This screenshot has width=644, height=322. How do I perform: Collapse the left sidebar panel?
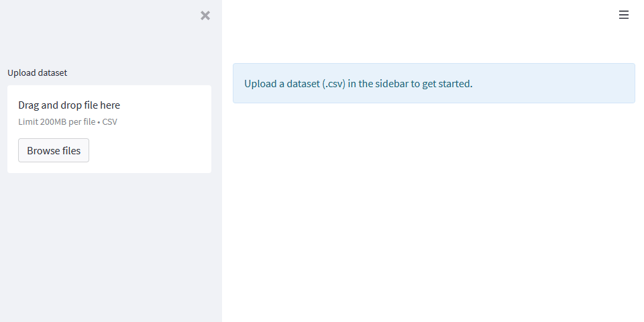205,15
